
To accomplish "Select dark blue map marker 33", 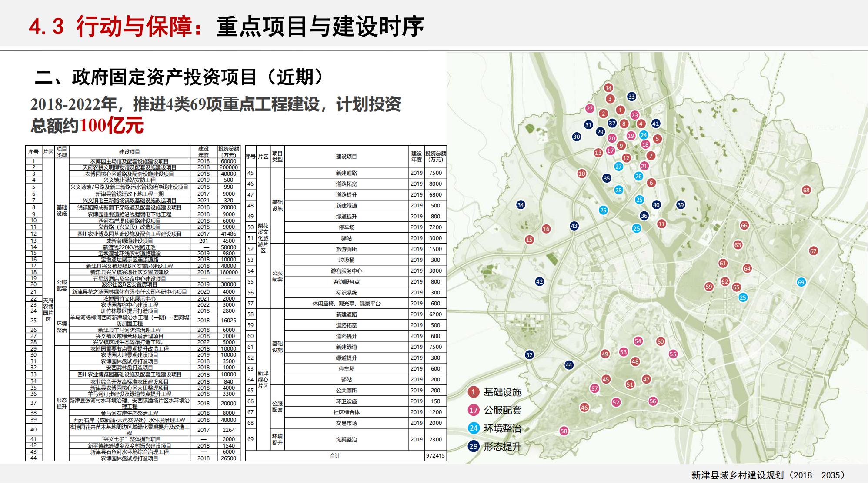I will 631,97.
